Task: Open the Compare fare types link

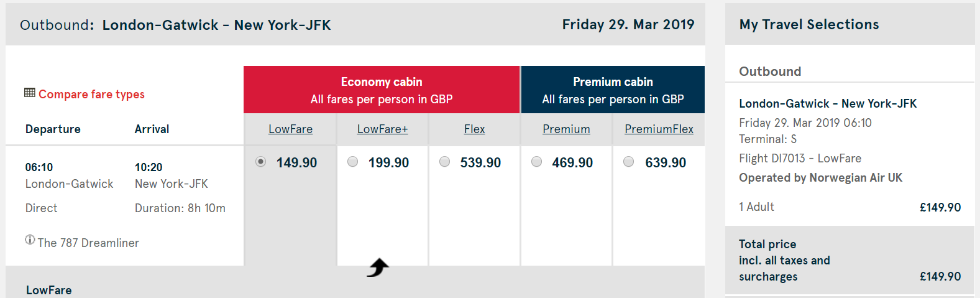Action: (x=91, y=94)
